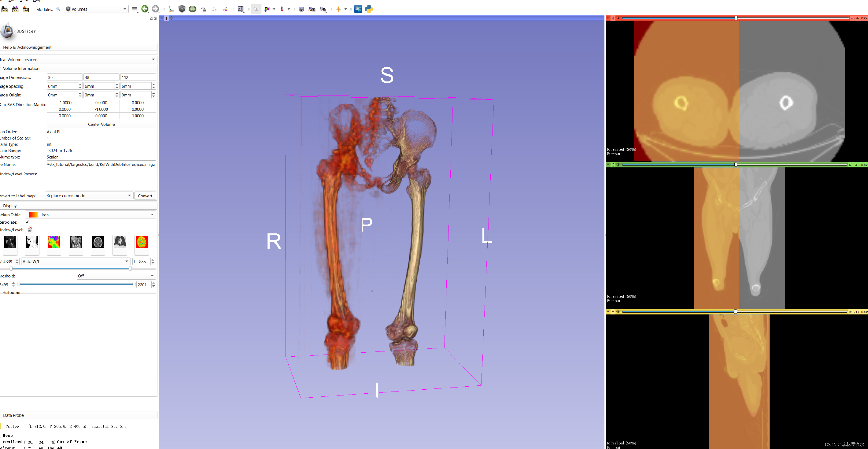The width and height of the screenshot is (868, 449).
Task: Click the Volume Rendering cube icon
Action: click(x=182, y=9)
